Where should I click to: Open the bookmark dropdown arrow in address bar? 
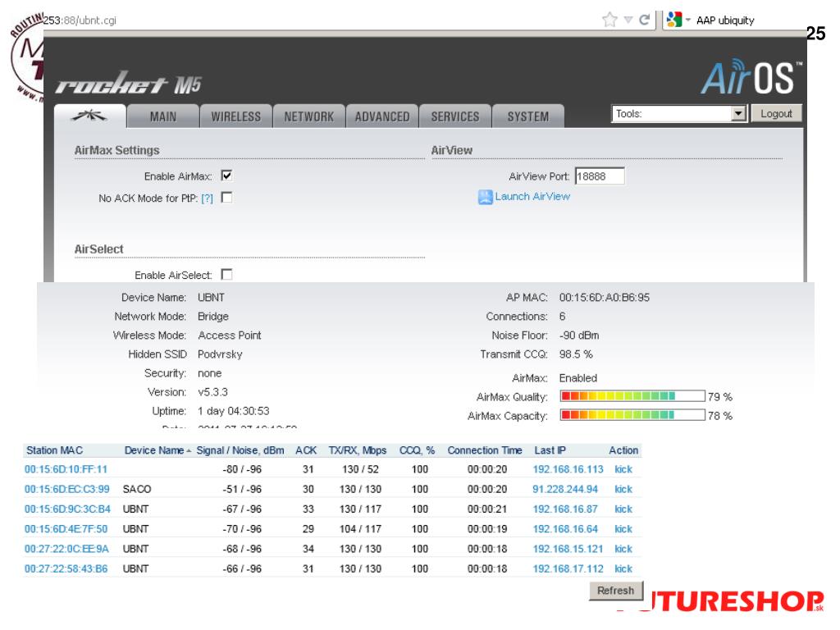[628, 21]
